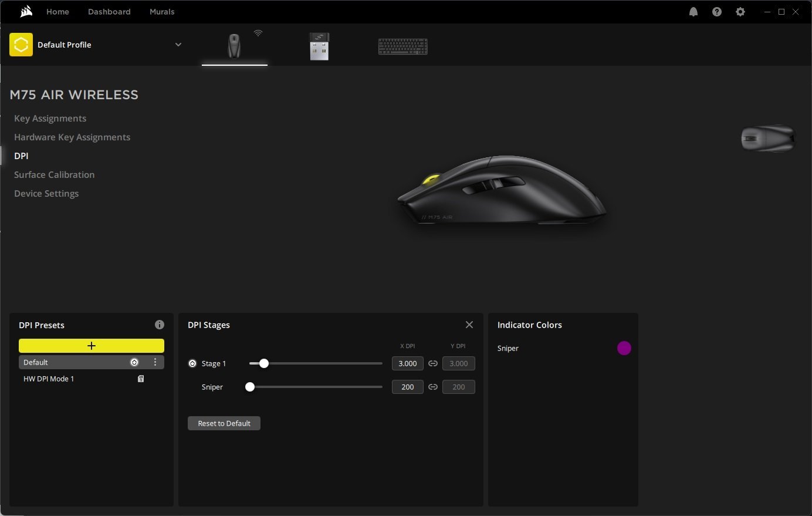Go to Surface Calibration section
This screenshot has width=812, height=516.
click(55, 175)
